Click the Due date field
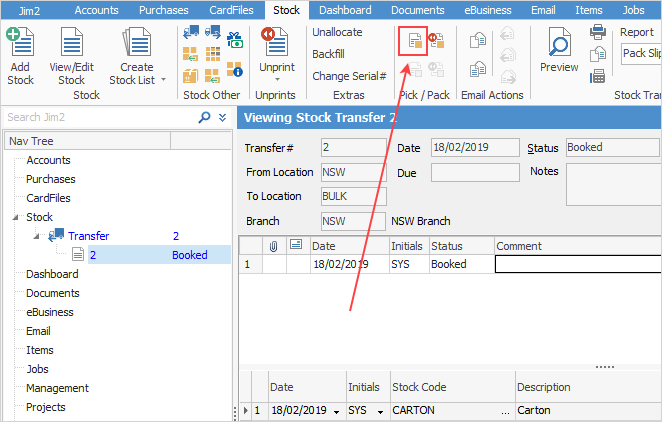 pyautogui.click(x=475, y=172)
